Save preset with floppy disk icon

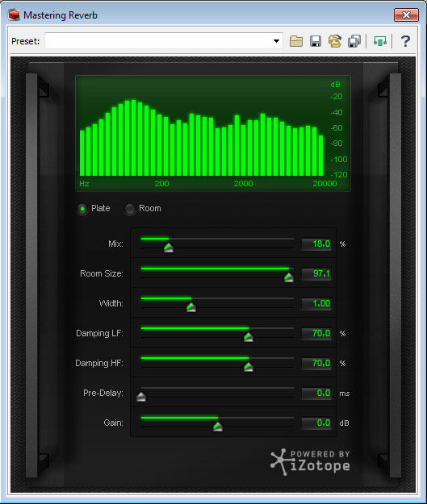316,41
